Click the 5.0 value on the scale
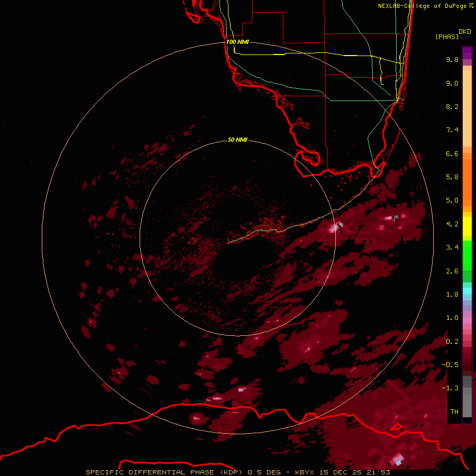Screen dimensions: 476x476 coord(452,200)
